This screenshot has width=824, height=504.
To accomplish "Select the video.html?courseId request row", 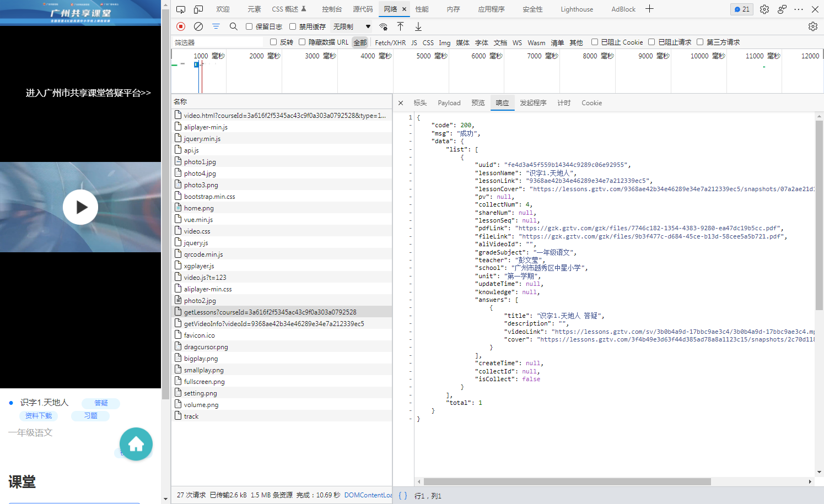I will (x=282, y=115).
